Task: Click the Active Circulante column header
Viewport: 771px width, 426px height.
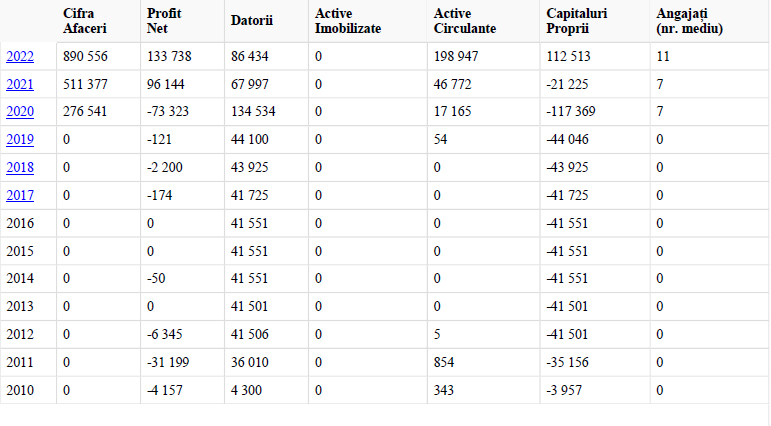Action: click(484, 21)
